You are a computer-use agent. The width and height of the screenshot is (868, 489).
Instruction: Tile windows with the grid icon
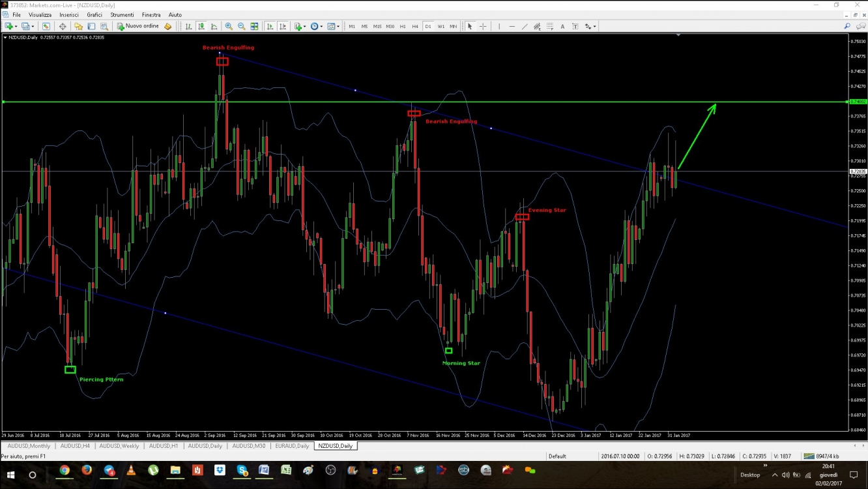pos(254,26)
